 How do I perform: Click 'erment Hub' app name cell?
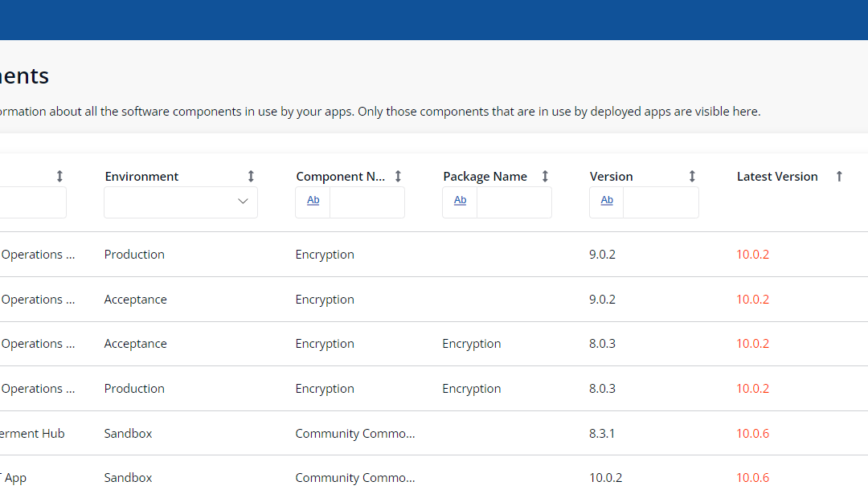32,433
